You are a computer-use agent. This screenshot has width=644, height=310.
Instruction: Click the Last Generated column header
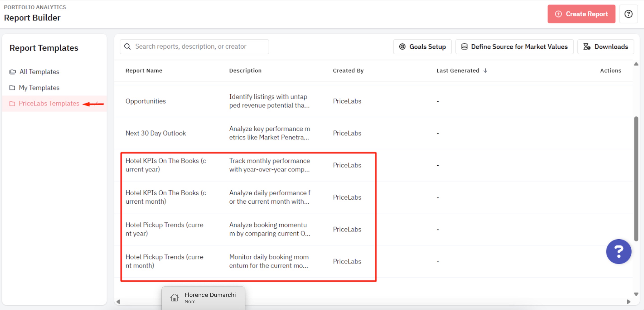tap(458, 71)
